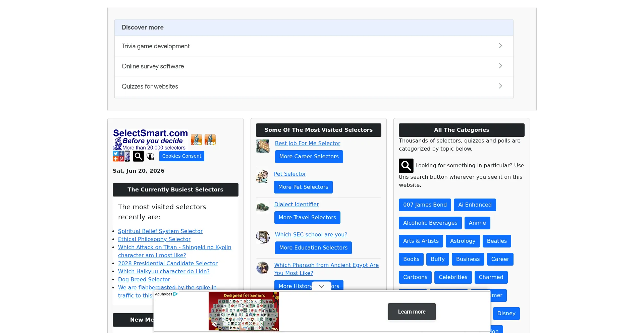Open the 007 James Bond category
The width and height of the screenshot is (644, 333).
[x=425, y=205]
